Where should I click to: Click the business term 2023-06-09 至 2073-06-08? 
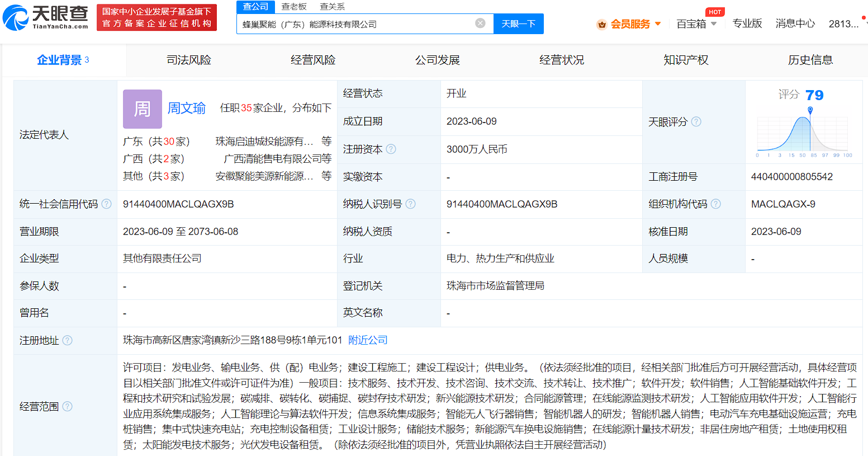coord(181,232)
